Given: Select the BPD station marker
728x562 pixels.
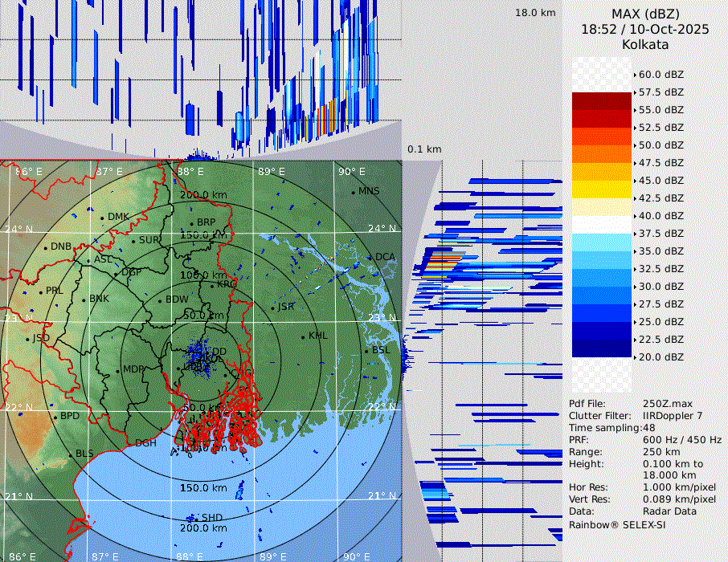Looking at the screenshot, I should coord(55,417).
